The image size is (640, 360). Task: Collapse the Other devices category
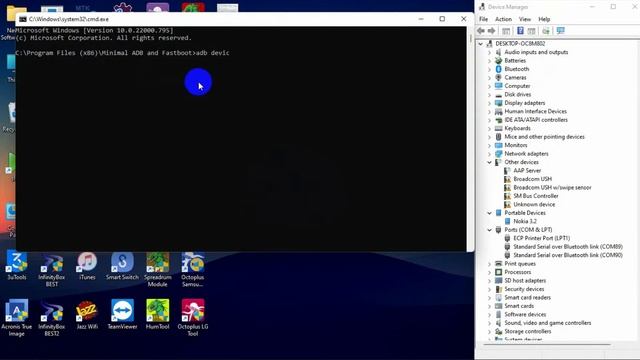coord(489,162)
